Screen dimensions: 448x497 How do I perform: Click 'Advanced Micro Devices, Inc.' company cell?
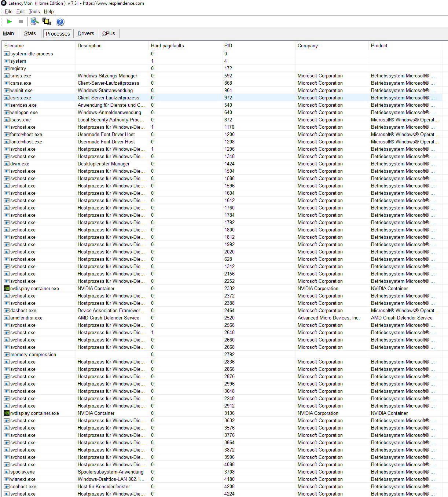[328, 318]
